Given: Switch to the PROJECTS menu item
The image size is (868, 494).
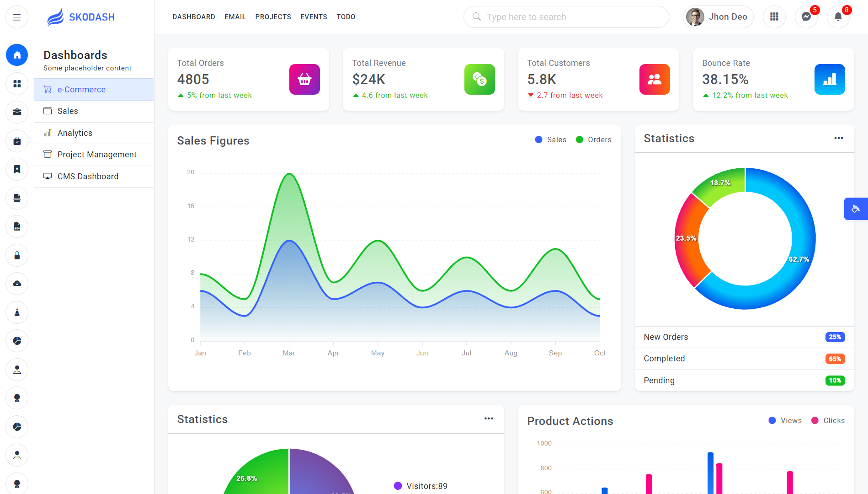Looking at the screenshot, I should pyautogui.click(x=273, y=17).
